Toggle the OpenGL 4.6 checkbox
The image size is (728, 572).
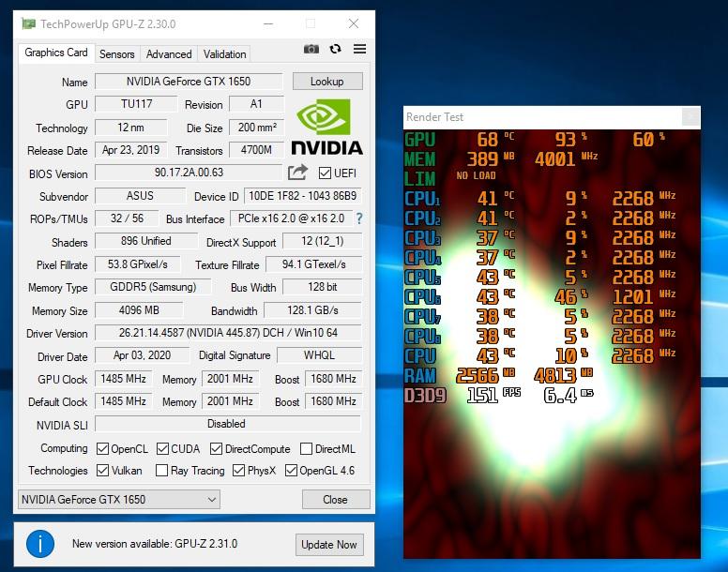pos(291,471)
